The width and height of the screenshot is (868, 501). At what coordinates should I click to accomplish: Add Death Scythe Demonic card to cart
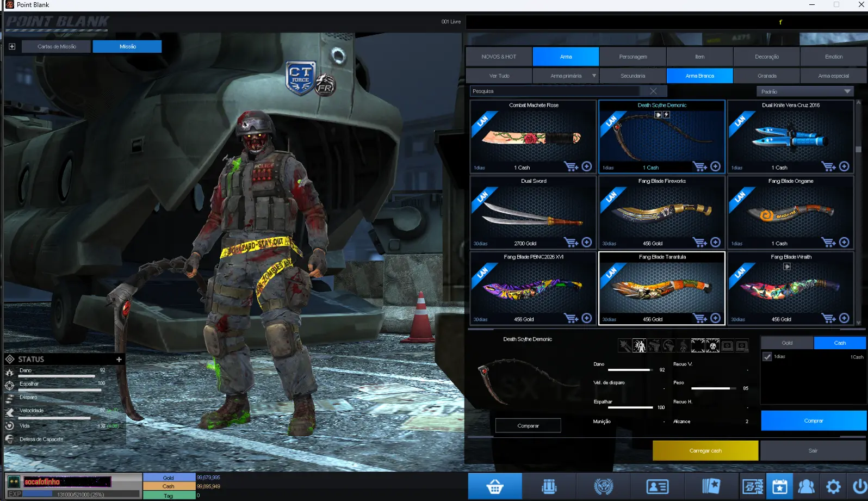point(700,166)
